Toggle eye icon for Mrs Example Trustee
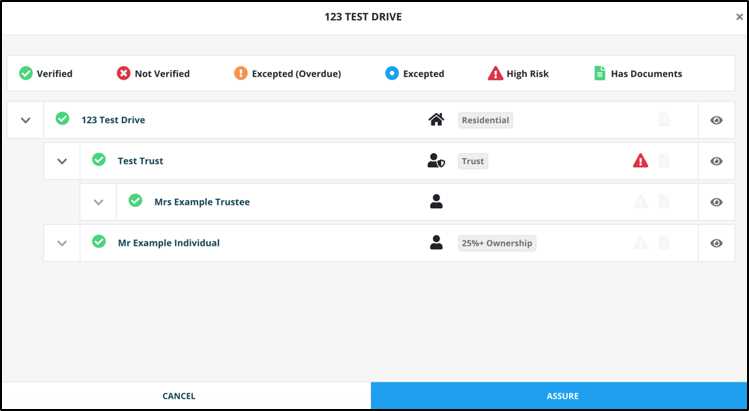Screen dimensions: 749x411 tap(716, 202)
